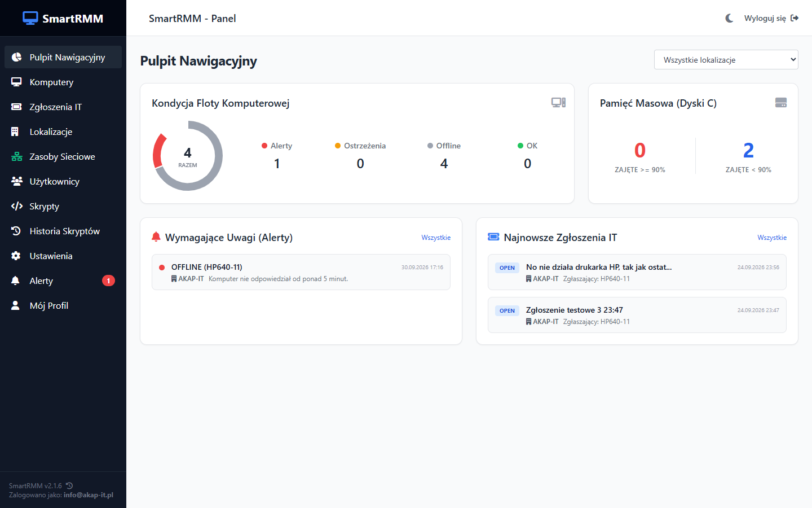Click the Alerty bell icon in sidebar
Screen dimensions: 812x508
pyautogui.click(x=16, y=281)
